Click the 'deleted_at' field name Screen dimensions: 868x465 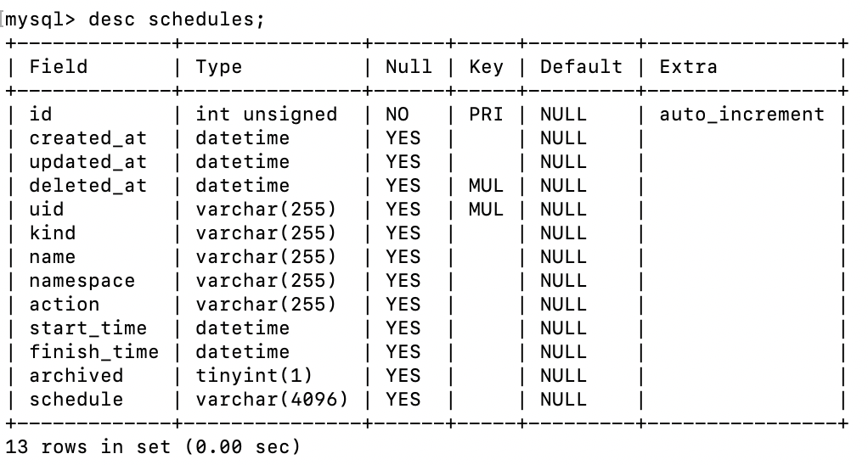pos(87,186)
